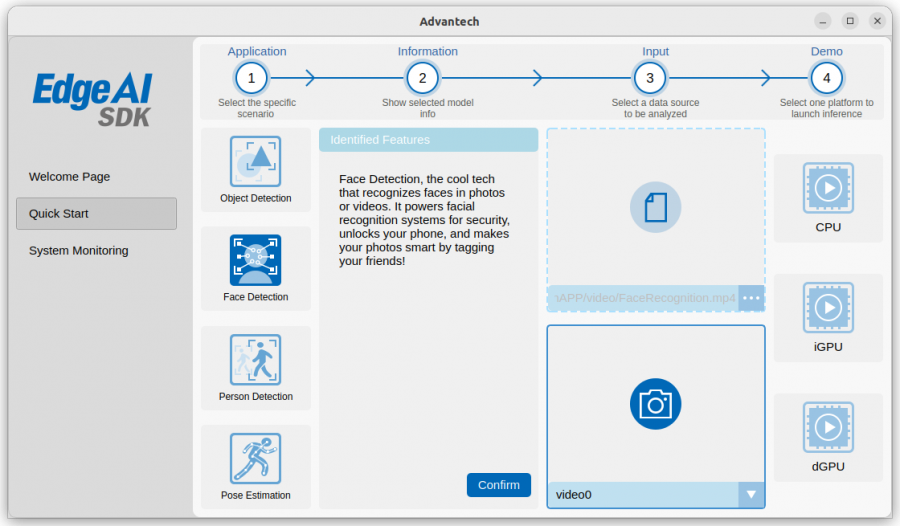Click the FaceRecognition.mp4 file path field
The width and height of the screenshot is (900, 526).
(643, 298)
